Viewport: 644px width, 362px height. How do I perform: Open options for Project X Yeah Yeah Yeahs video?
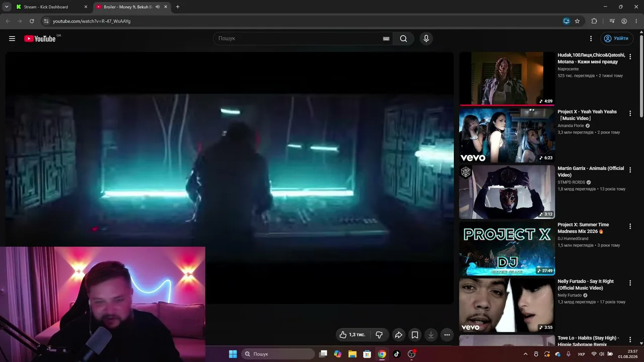630,114
